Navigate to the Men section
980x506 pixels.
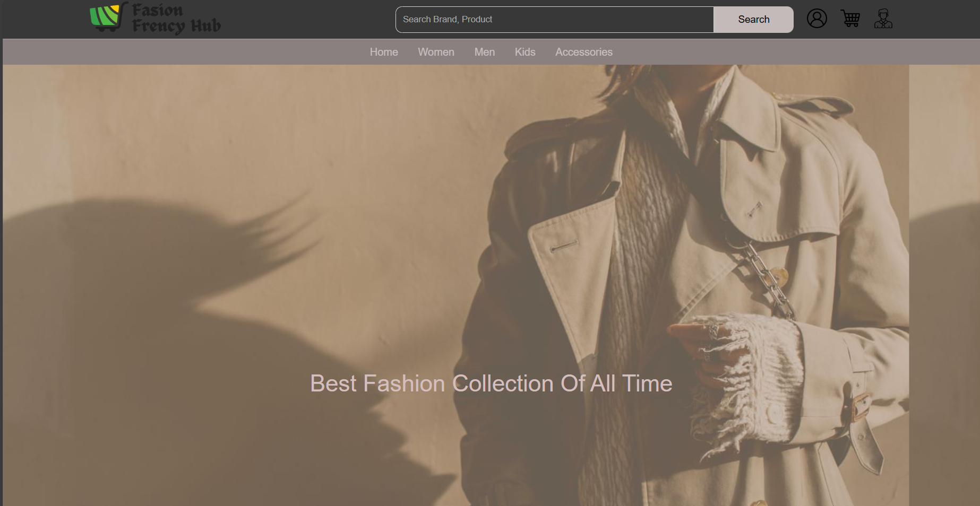(x=484, y=52)
